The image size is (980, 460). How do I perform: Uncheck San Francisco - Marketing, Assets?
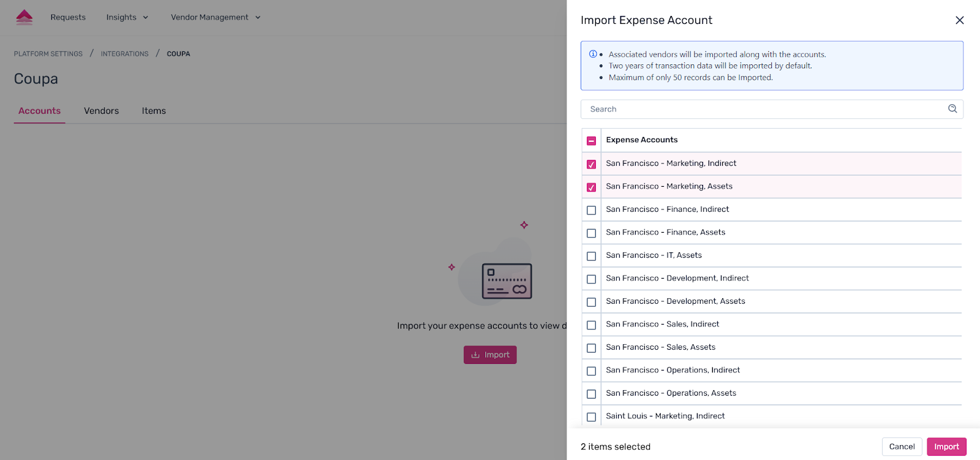(x=591, y=187)
